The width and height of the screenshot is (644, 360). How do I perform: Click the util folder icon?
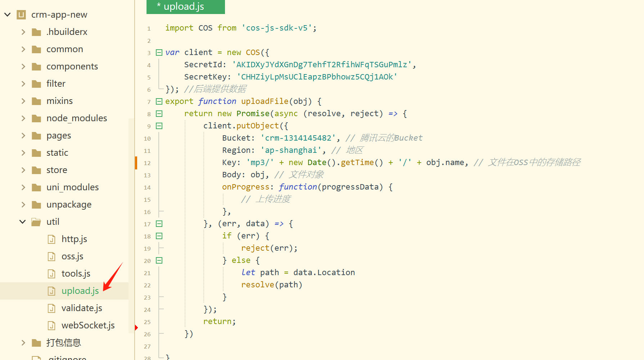[36, 222]
